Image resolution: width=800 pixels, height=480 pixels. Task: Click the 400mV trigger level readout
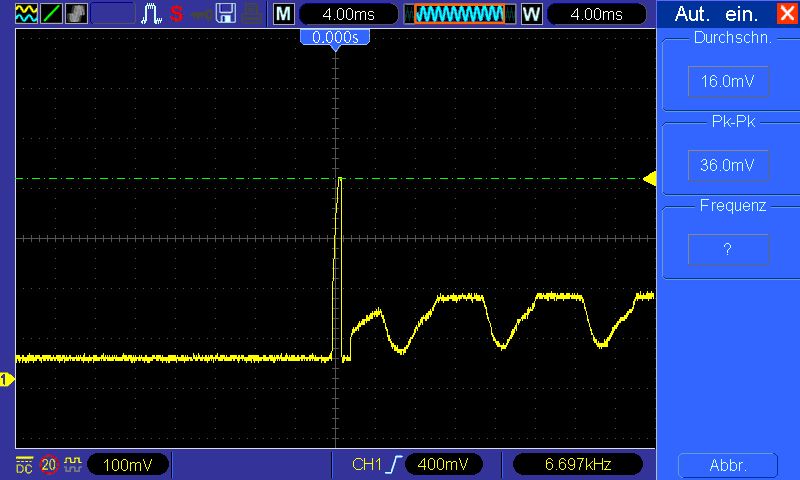443,464
